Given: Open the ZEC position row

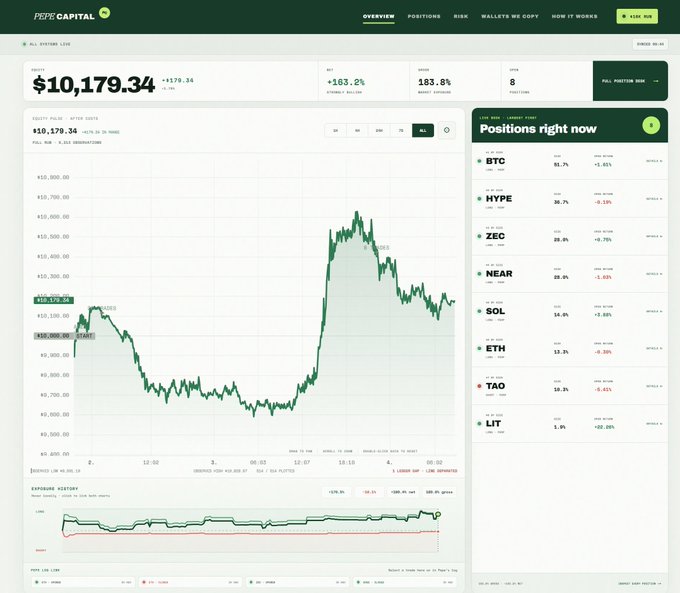Looking at the screenshot, I should 569,236.
